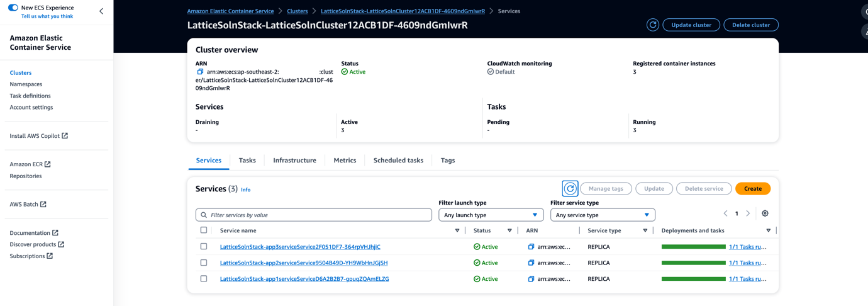Sort by Status column arrow

[x=509, y=231]
